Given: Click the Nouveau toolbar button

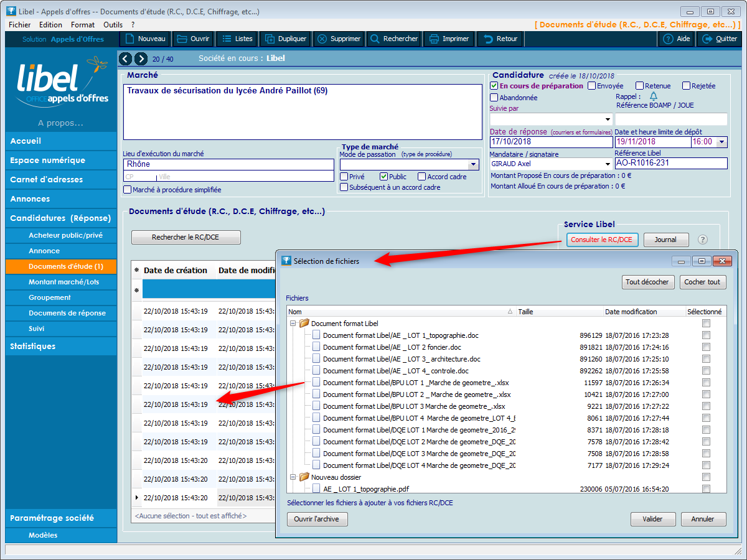Looking at the screenshot, I should tap(145, 39).
